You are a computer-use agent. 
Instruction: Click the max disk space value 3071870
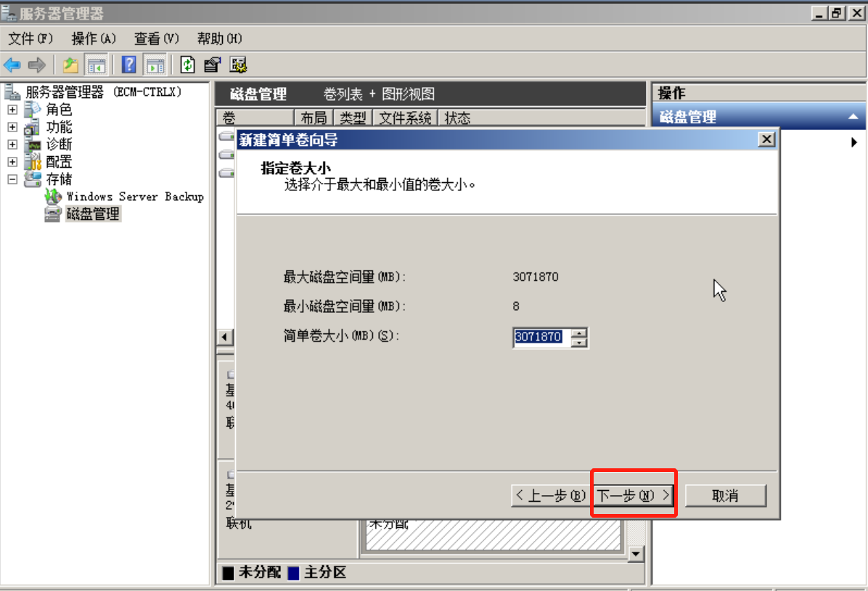tap(536, 277)
